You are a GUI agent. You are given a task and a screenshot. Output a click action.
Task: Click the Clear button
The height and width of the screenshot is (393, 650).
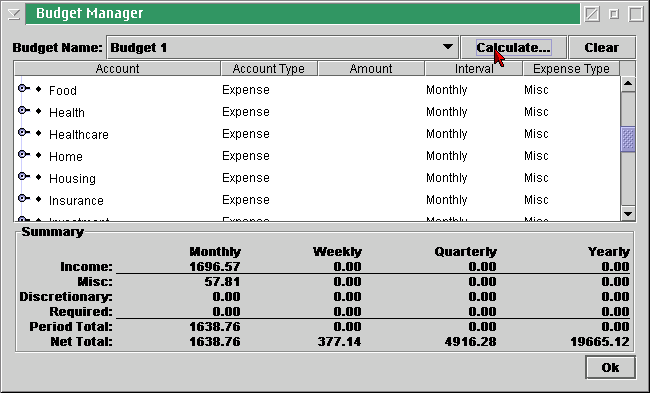[x=601, y=48]
